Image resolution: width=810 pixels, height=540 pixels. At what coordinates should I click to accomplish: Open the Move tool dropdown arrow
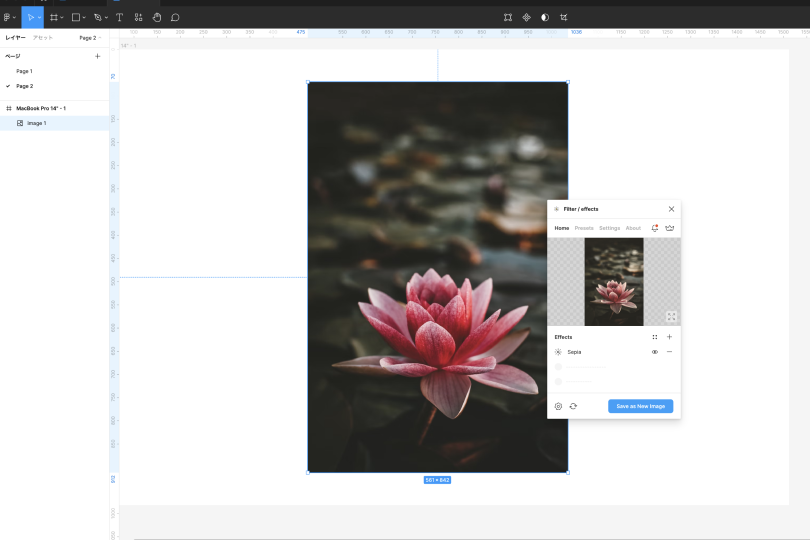pyautogui.click(x=39, y=18)
